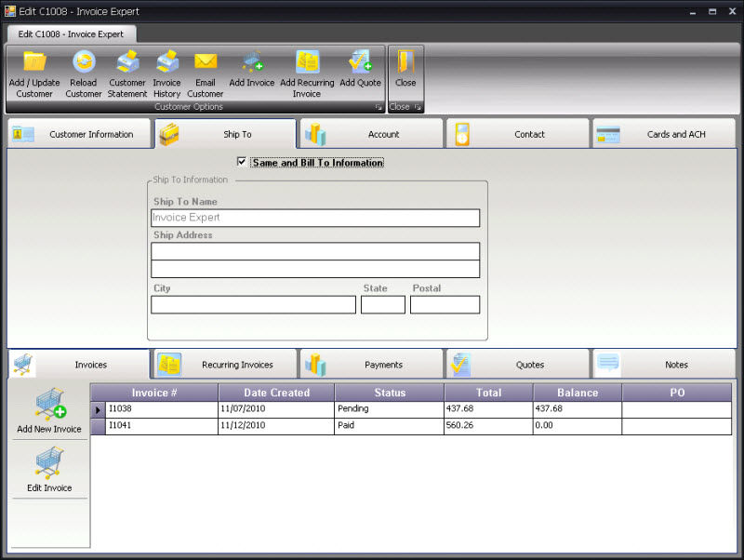Image resolution: width=744 pixels, height=560 pixels.
Task: Expand the Customer Options group launcher
Action: [x=379, y=107]
